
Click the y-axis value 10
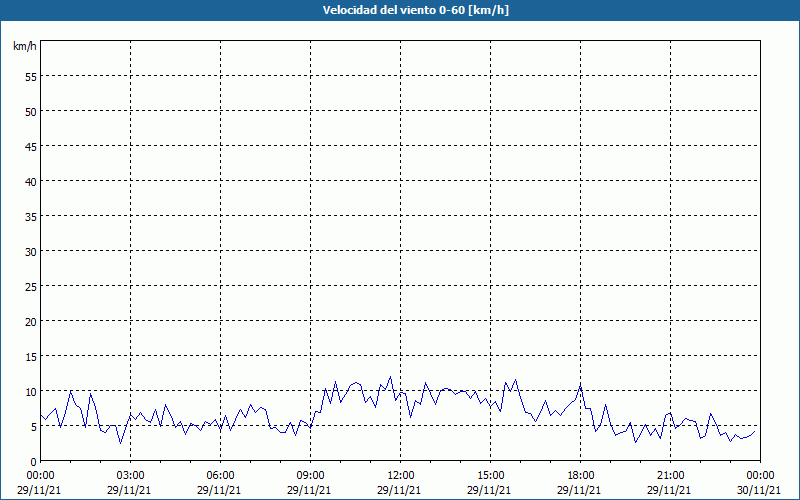[x=31, y=391]
